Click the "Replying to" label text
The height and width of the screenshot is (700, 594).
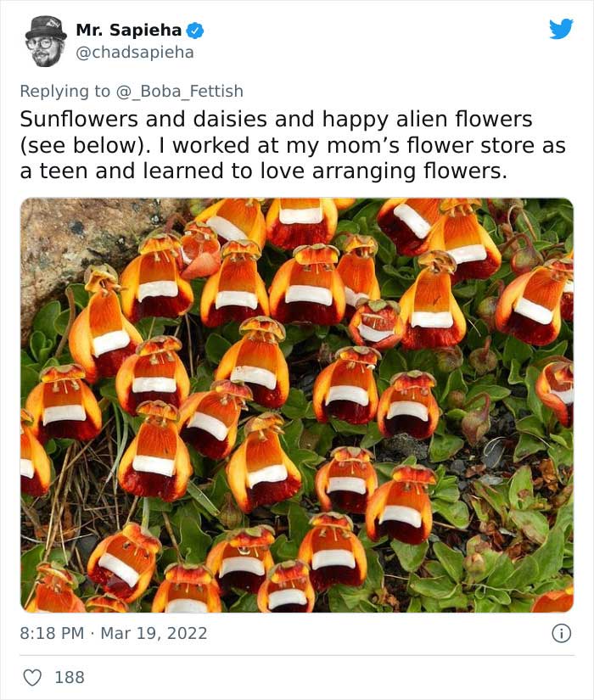(x=64, y=91)
